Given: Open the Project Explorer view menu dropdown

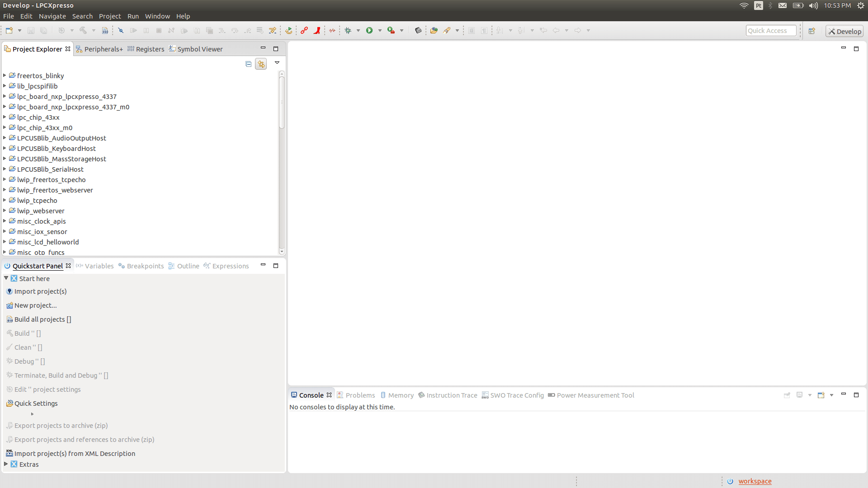Looking at the screenshot, I should point(277,63).
